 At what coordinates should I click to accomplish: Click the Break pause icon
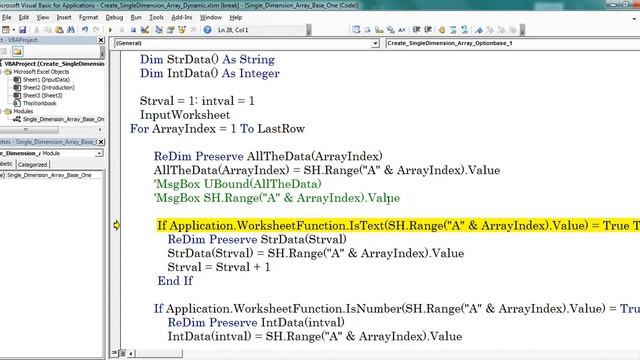coord(122,30)
